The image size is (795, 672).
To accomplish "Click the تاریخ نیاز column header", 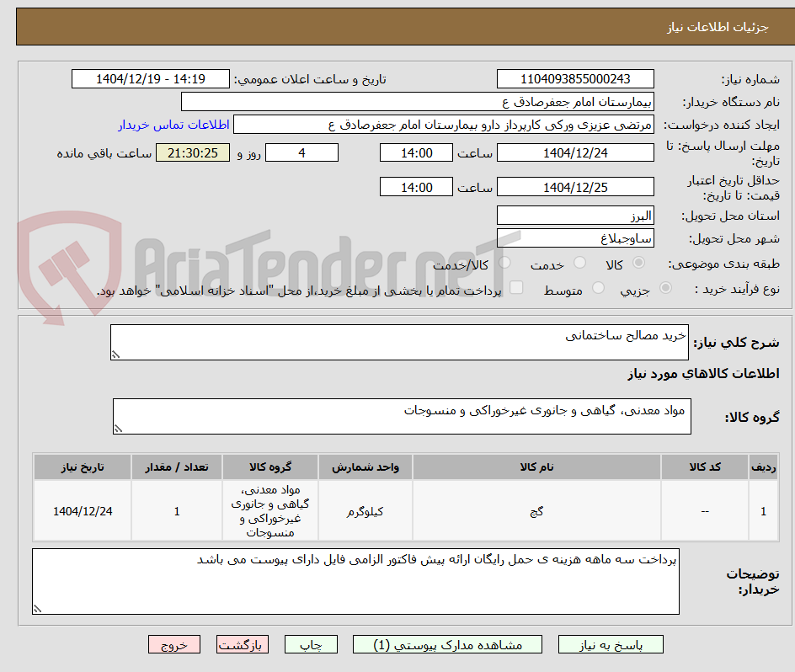I will click(x=83, y=467).
